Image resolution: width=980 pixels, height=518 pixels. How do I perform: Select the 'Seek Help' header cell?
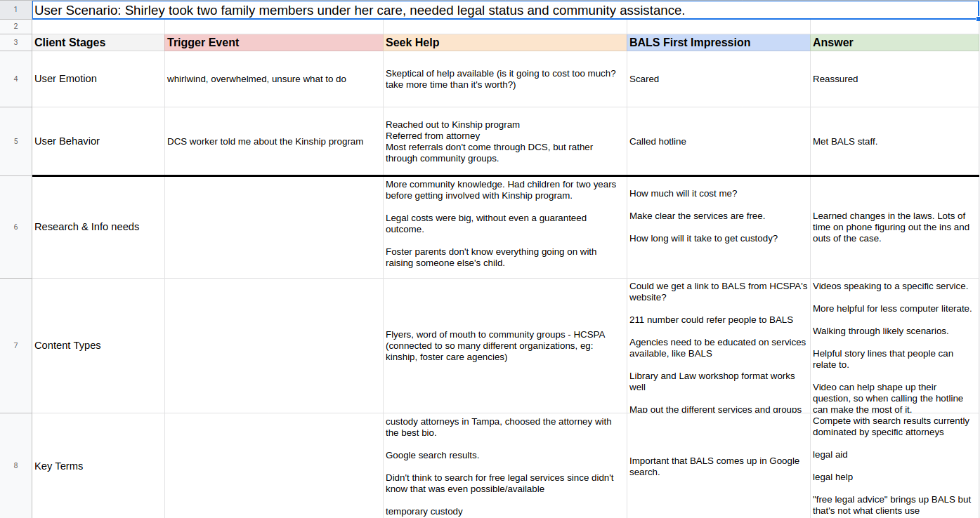pos(505,43)
